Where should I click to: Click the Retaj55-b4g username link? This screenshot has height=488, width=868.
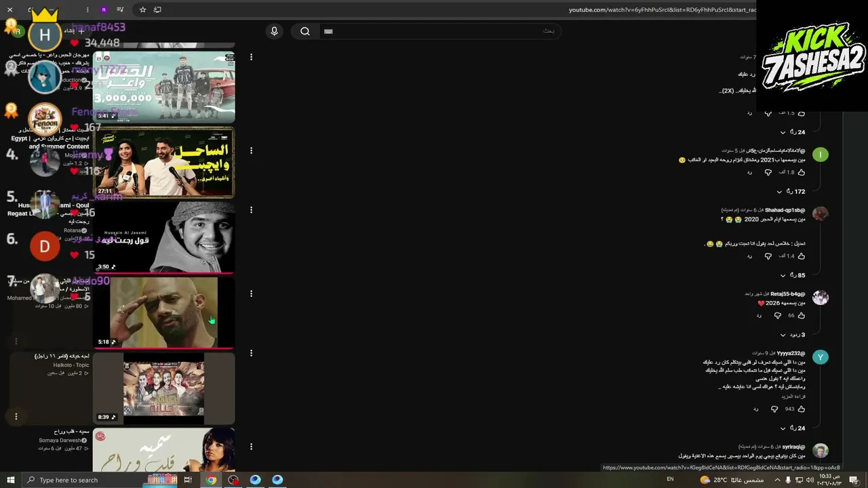coord(788,294)
